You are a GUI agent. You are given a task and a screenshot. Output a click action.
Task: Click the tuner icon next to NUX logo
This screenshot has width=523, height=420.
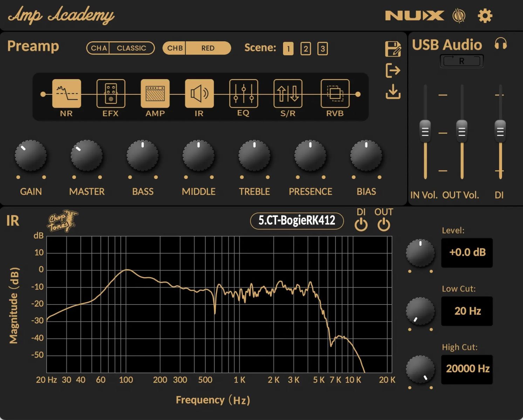pos(459,15)
